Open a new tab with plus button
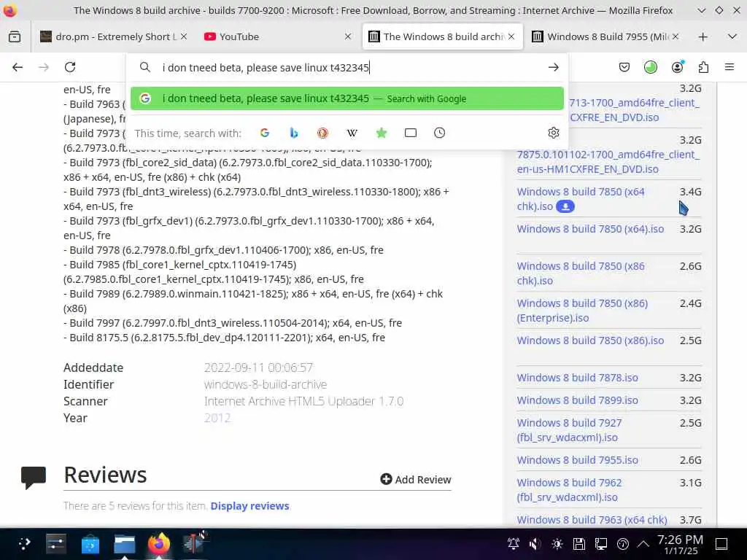The width and height of the screenshot is (747, 560). tap(703, 36)
